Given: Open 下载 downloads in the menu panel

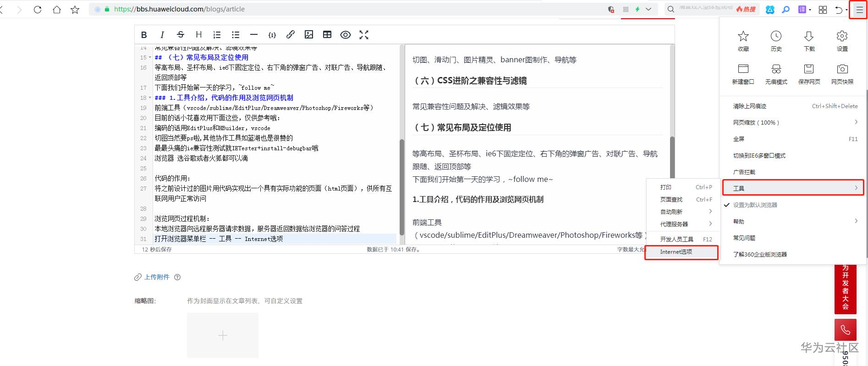Looking at the screenshot, I should click(x=809, y=41).
